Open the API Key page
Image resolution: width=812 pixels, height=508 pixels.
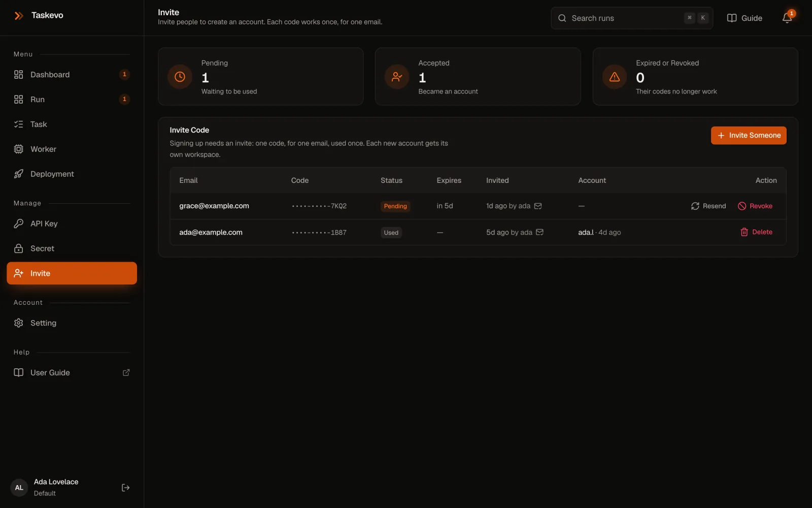coord(72,224)
